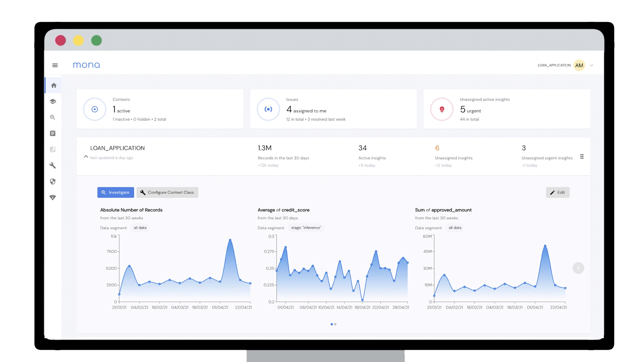Collapse the LOAN_APPLICATION panel using the chevron
Screen dimensions: 644x362
85,157
